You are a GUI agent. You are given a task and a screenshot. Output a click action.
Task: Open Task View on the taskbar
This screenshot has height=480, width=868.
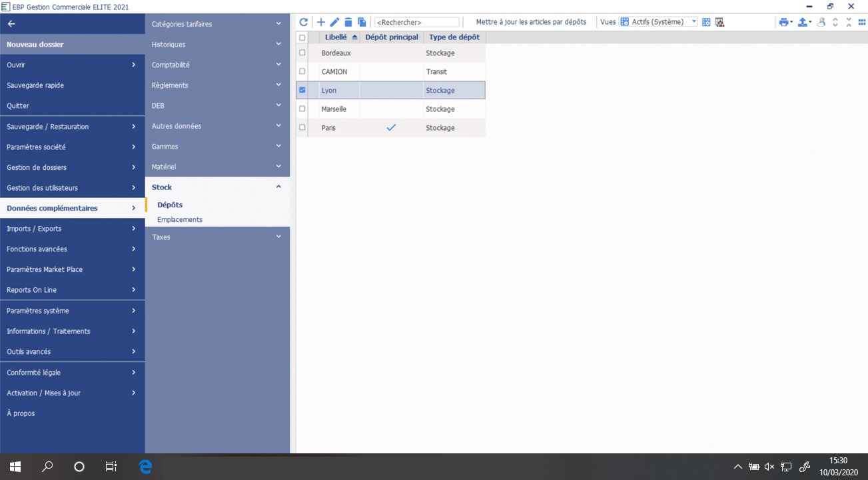click(111, 467)
